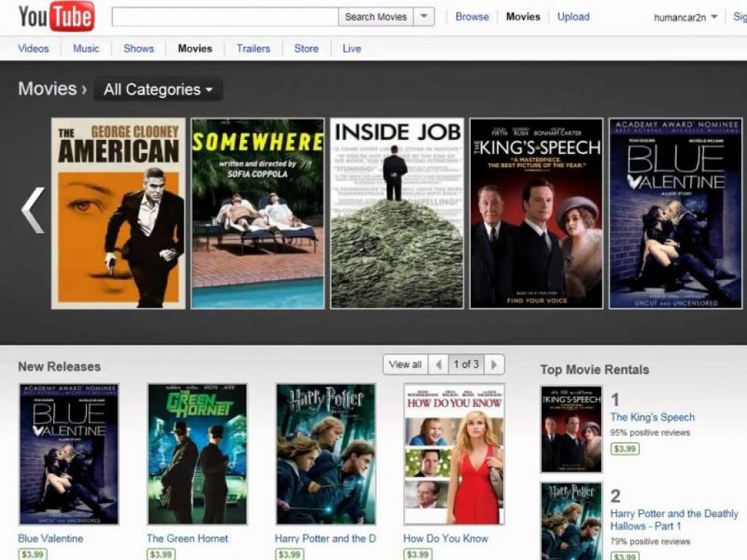Click The Green Hornet title link
The height and width of the screenshot is (560, 747).
pyautogui.click(x=187, y=539)
